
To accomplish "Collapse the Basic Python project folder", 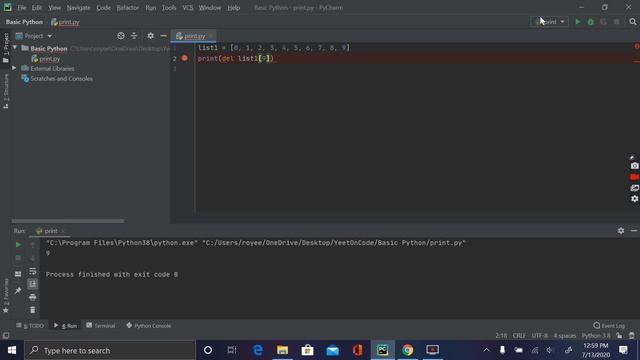I will tap(15, 48).
